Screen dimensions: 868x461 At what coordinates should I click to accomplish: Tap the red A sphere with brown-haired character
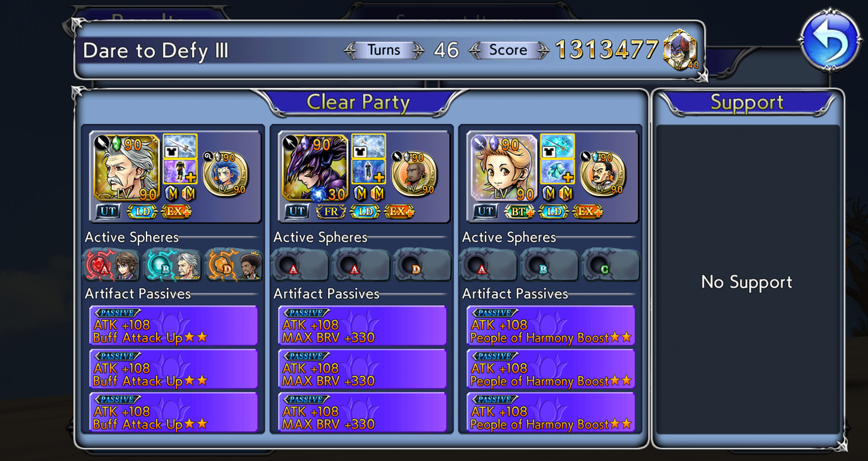tap(111, 265)
